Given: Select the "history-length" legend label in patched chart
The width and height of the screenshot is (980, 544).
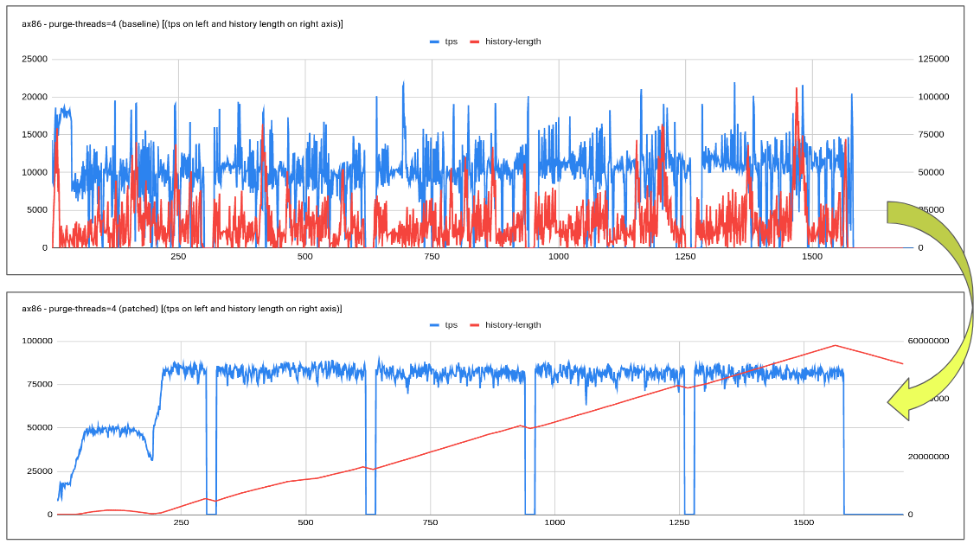Looking at the screenshot, I should 513,325.
